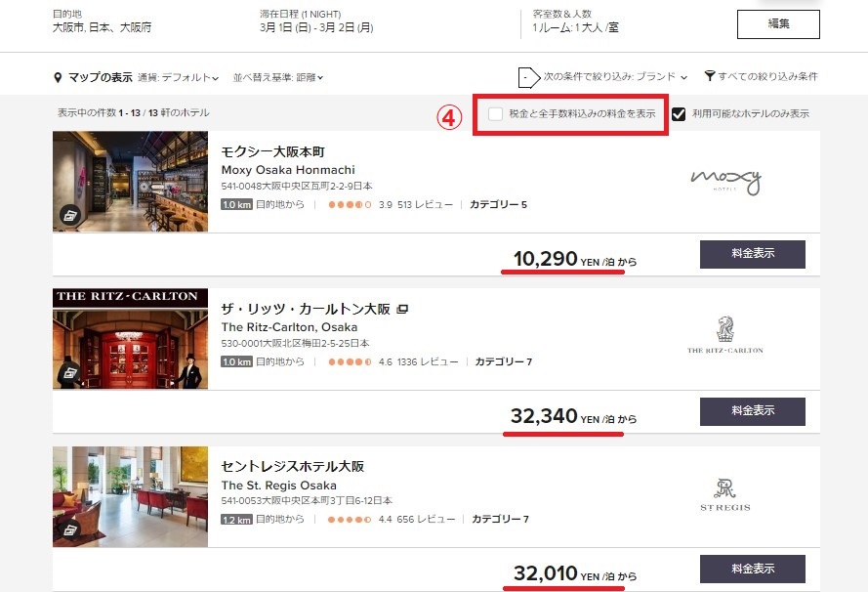Click the 3月 1日 - 3月 2日 stay dates
868x592 pixels.
pos(316,27)
